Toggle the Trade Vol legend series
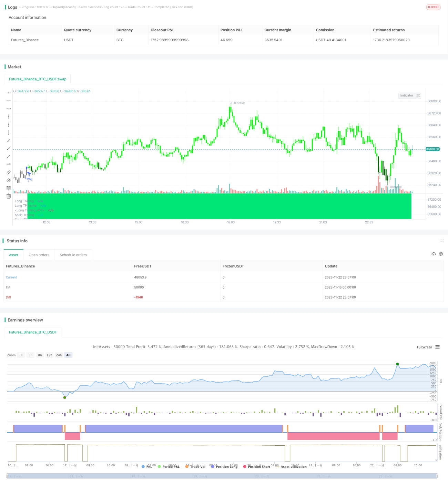 (195, 466)
